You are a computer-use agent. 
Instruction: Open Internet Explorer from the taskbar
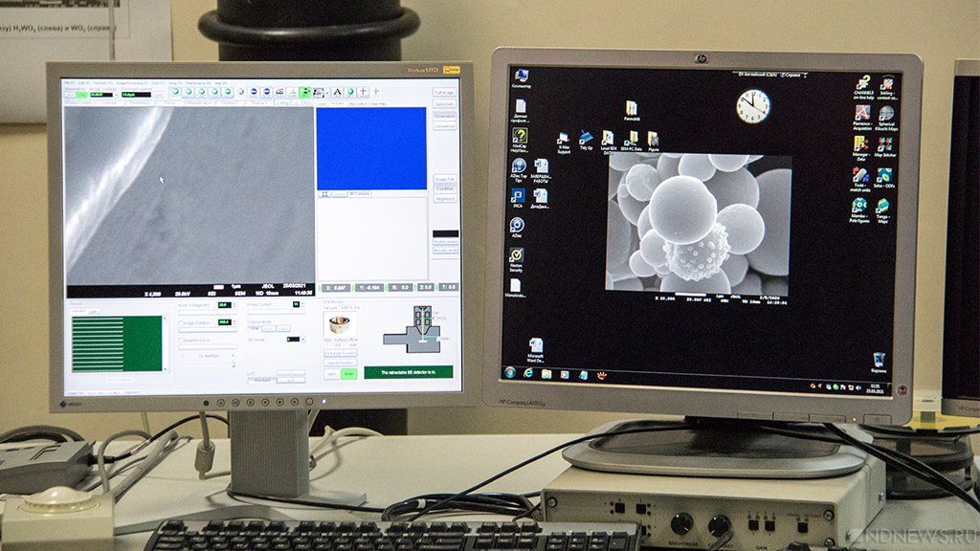tap(528, 373)
